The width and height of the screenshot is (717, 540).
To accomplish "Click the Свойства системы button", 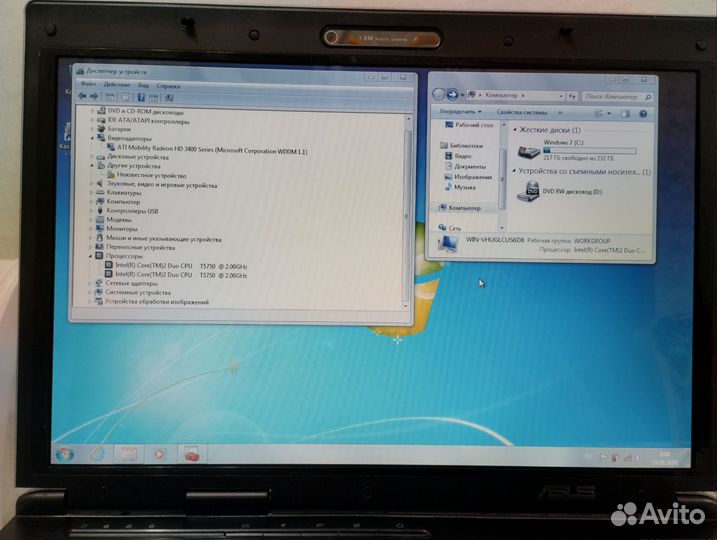I will 520,112.
